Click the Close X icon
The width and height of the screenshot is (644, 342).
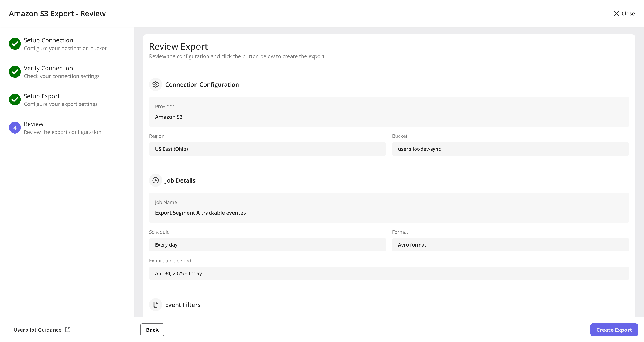point(616,14)
